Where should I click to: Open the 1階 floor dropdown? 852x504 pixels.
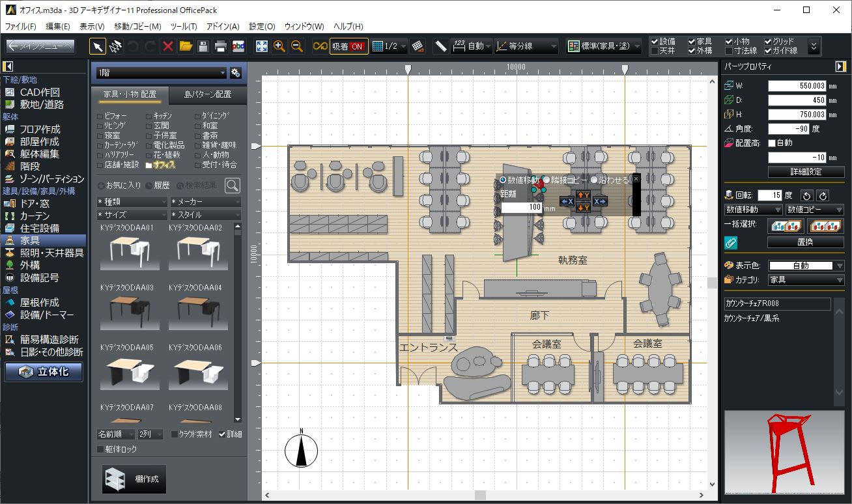160,73
